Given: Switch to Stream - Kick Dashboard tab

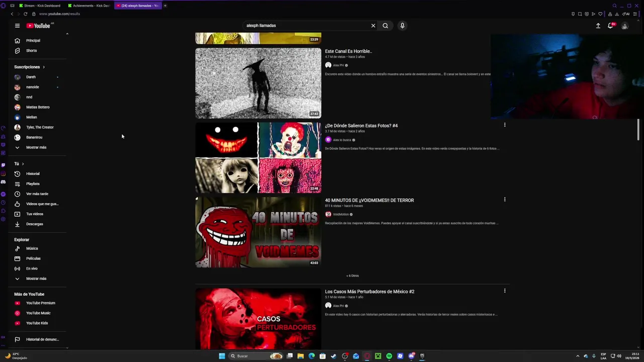Looking at the screenshot, I should point(39,6).
